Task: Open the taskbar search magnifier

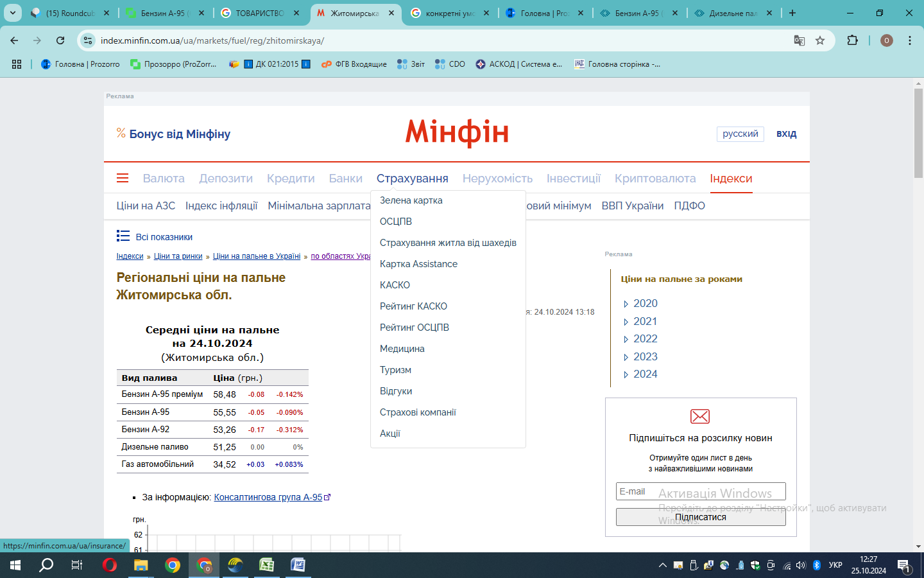Action: point(46,565)
